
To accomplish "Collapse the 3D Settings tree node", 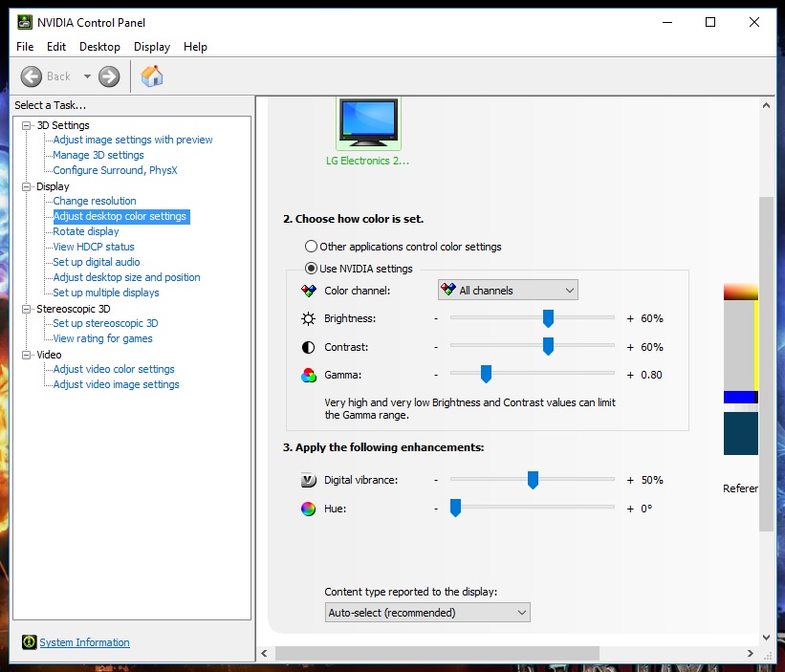I will click(27, 125).
